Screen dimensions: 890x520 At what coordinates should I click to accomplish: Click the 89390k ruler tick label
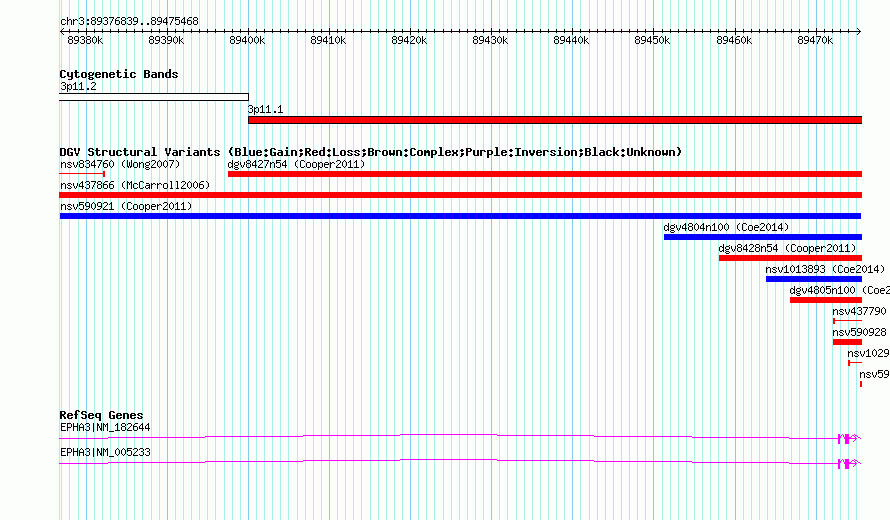pos(166,40)
